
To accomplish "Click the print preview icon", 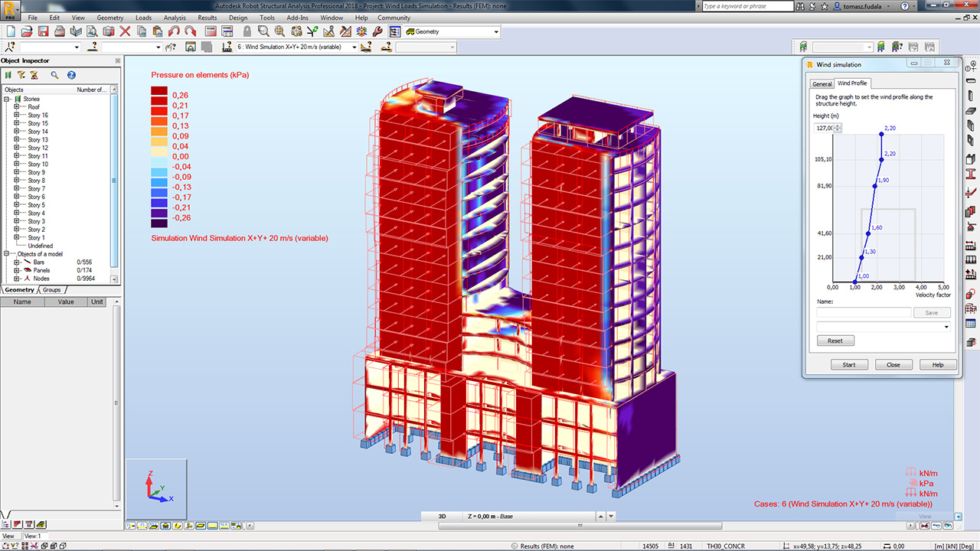I will coord(92,31).
